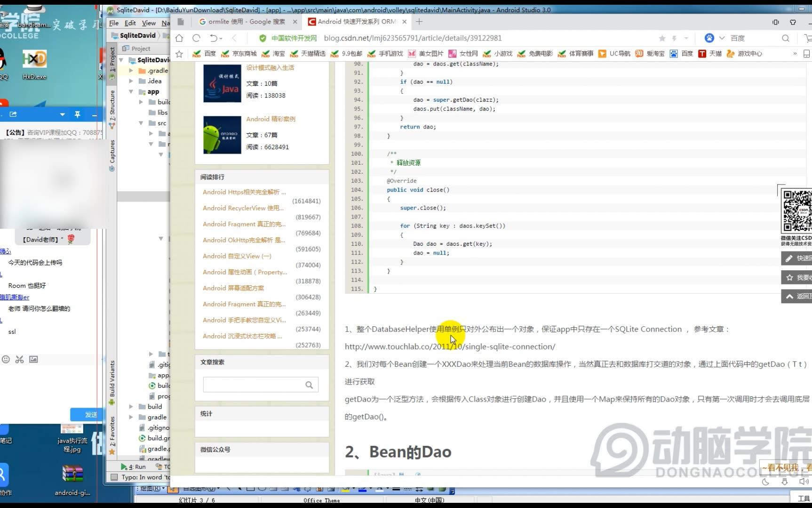Open the Android Https相关完全解析 article link

(245, 192)
